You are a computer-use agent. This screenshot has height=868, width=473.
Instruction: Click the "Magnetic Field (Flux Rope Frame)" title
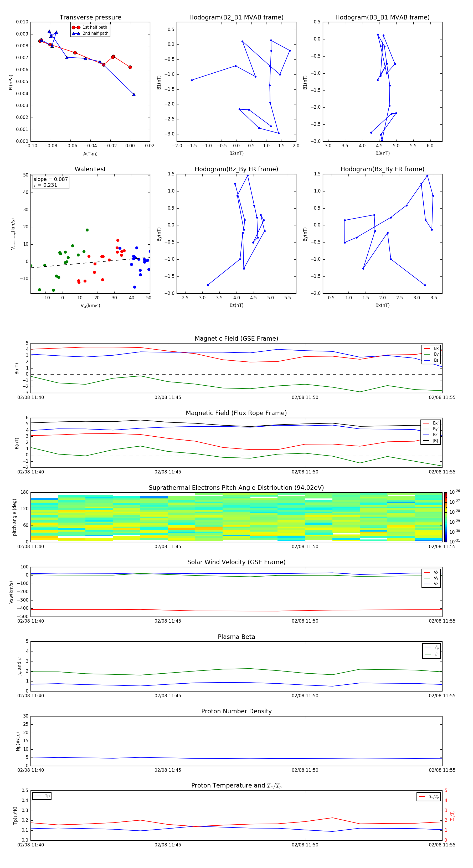[236, 413]
